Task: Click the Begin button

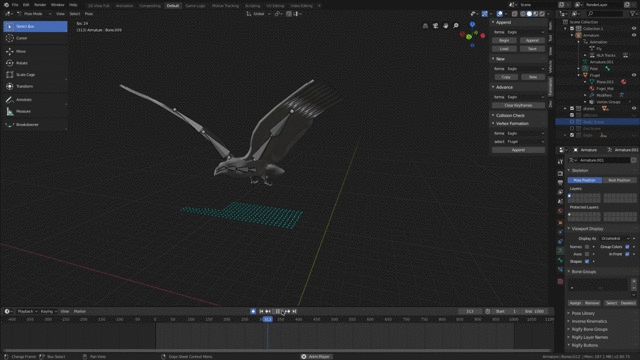Action: pyautogui.click(x=504, y=40)
